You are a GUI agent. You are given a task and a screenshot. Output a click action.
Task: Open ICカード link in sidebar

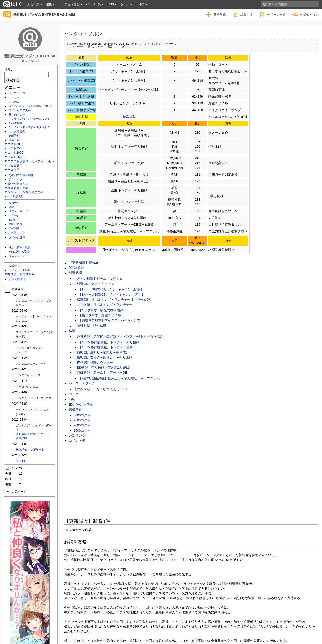pyautogui.click(x=14, y=203)
